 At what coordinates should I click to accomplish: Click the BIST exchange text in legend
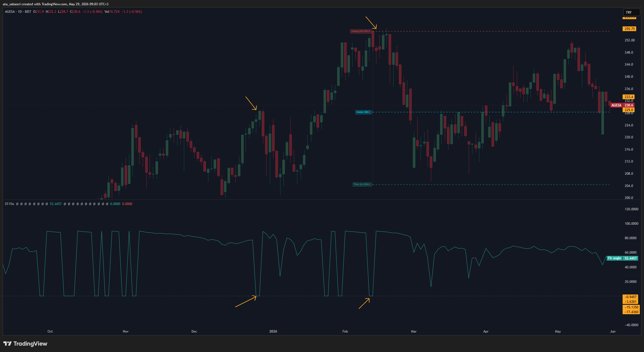pos(28,12)
